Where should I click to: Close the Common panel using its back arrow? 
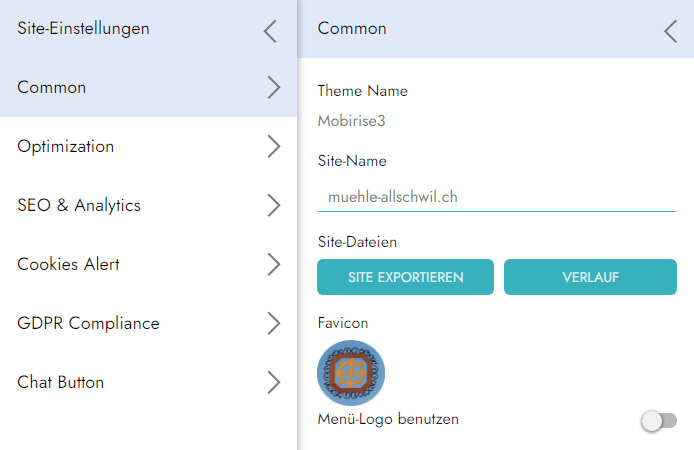670,30
